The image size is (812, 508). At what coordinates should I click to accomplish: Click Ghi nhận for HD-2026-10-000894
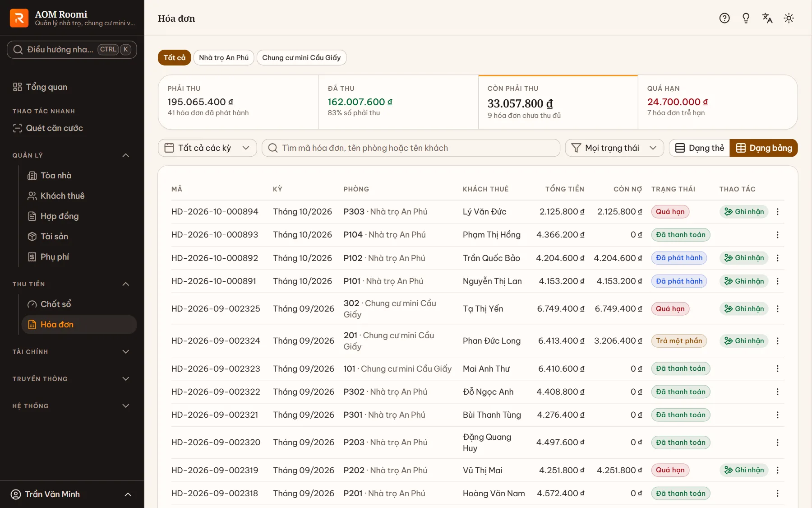(744, 212)
